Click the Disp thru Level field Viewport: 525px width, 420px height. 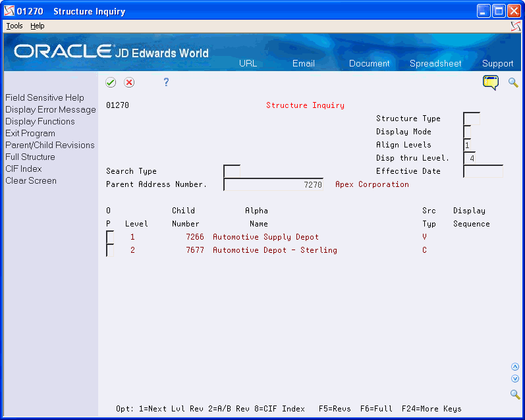click(470, 158)
